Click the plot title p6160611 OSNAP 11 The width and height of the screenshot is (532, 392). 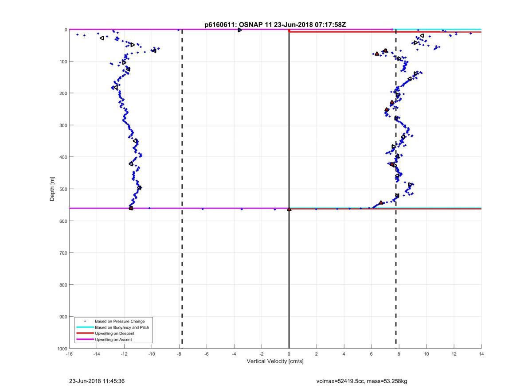275,25
